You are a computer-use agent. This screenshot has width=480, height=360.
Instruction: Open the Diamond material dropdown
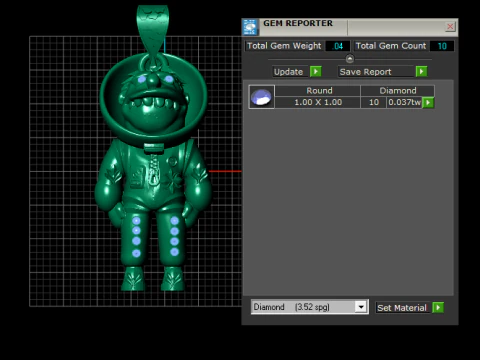point(361,307)
